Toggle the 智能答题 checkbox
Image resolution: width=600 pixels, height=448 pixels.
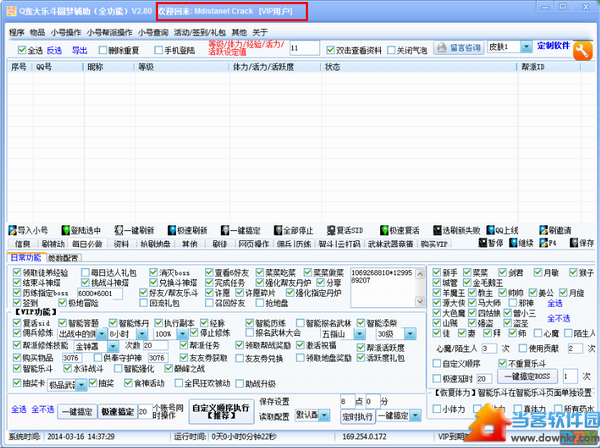[62, 323]
